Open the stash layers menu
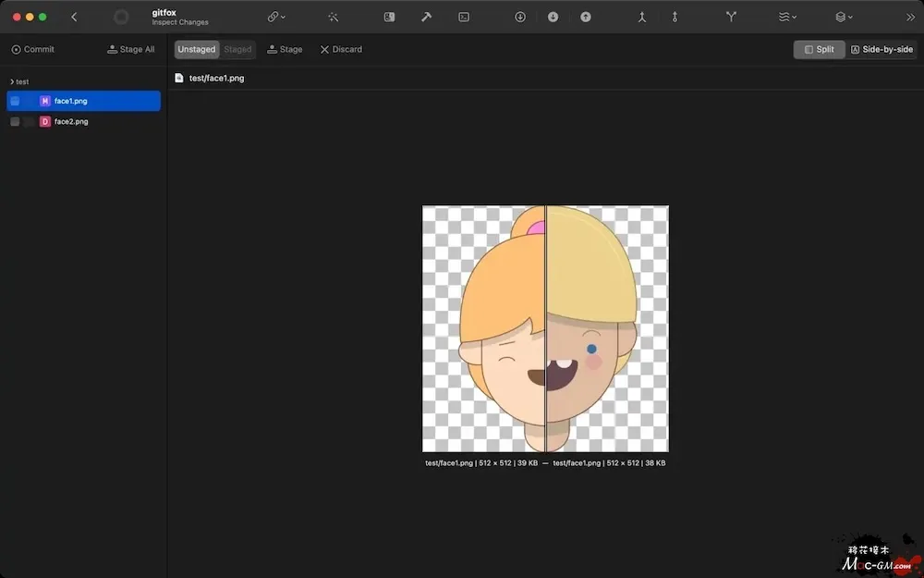 click(844, 17)
